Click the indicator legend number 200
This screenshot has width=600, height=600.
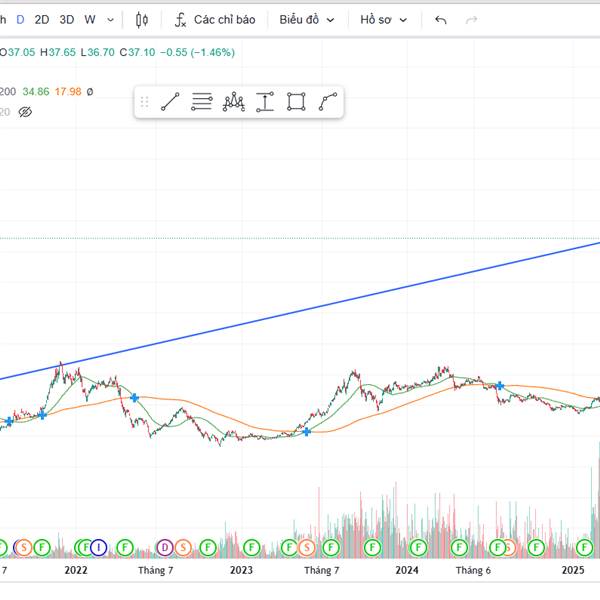click(x=8, y=92)
